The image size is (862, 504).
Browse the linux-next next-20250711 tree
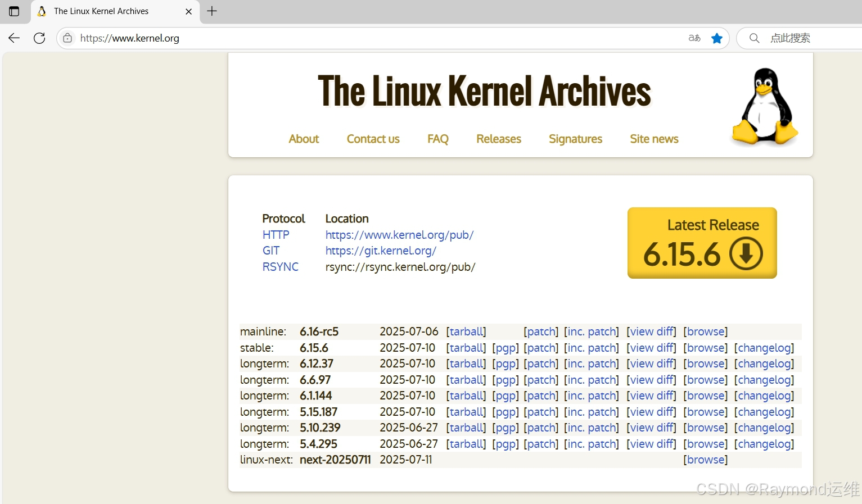click(x=705, y=460)
